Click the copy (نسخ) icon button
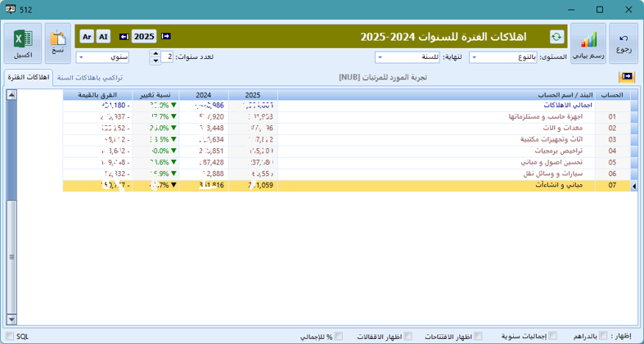The height and width of the screenshot is (344, 644). pos(58,43)
